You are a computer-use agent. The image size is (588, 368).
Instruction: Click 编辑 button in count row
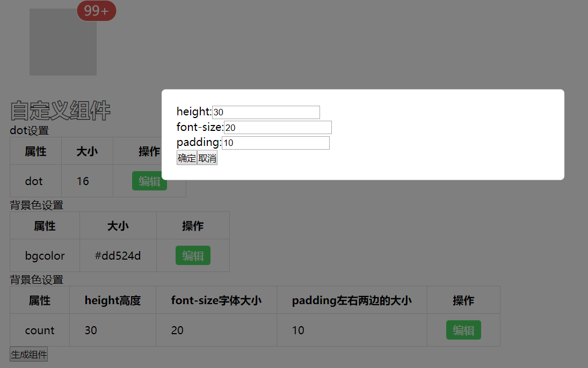click(463, 330)
